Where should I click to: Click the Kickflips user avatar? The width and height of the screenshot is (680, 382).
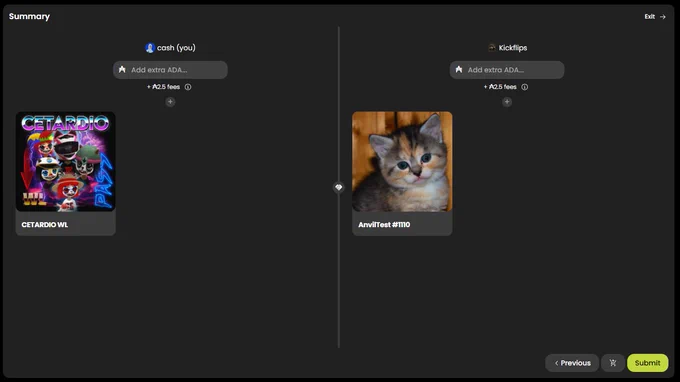pos(492,47)
